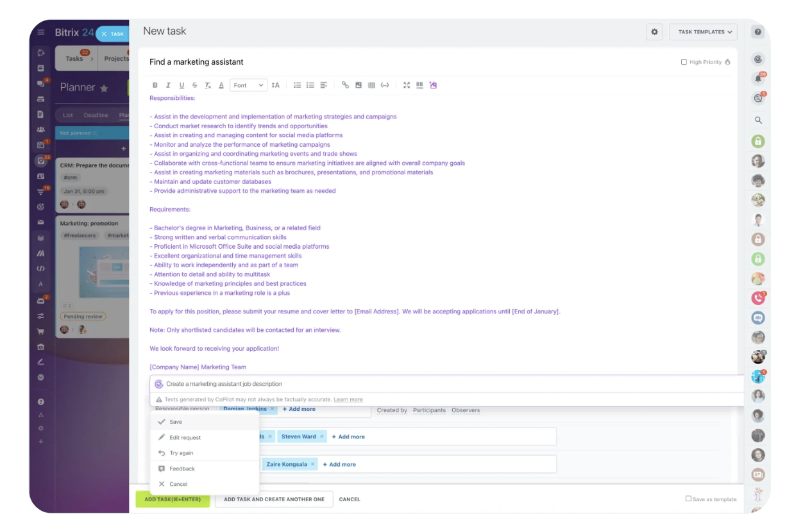
Task: Open the Learn more link
Action: tap(348, 399)
